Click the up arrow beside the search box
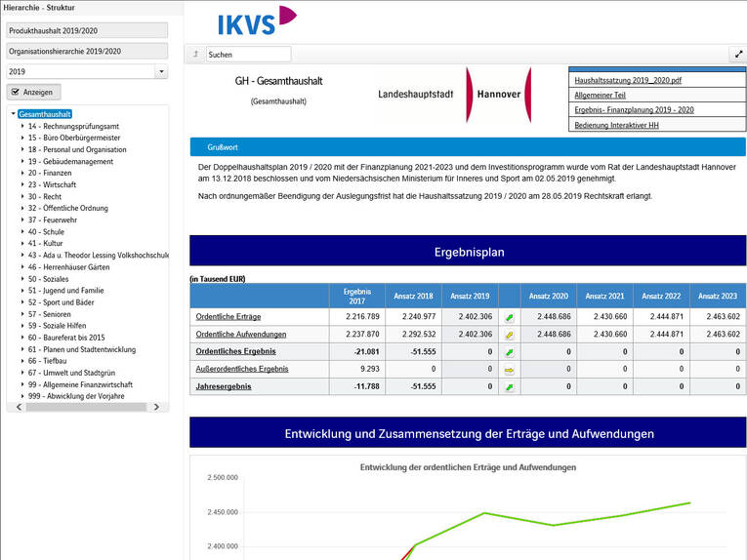 click(x=195, y=55)
